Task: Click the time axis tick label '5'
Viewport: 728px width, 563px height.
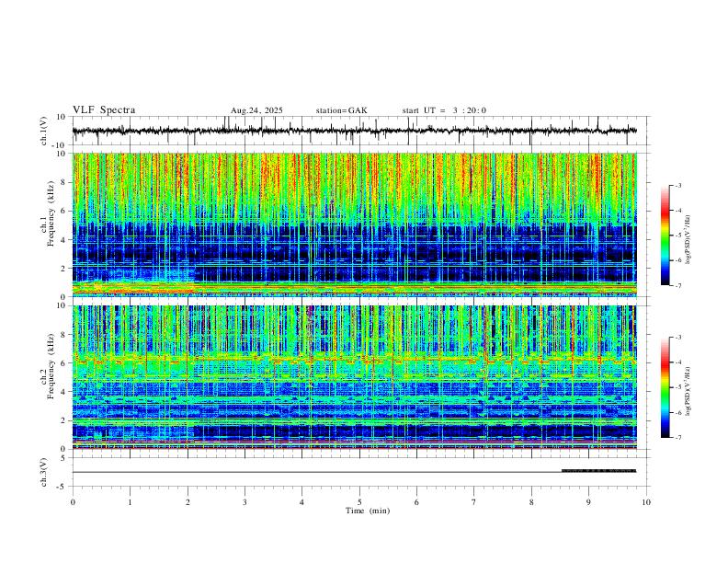Action: tap(359, 502)
